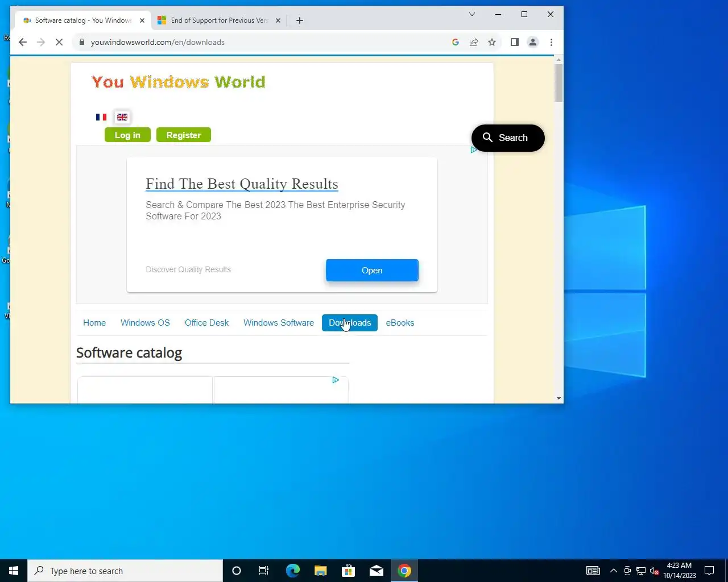Click the black Search button
Viewport: 728px width, 582px height.
508,138
